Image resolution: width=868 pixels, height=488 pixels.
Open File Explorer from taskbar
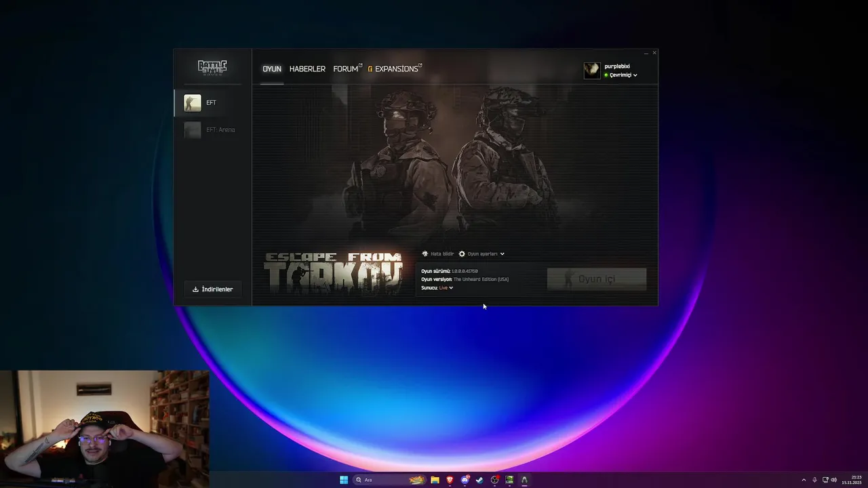pyautogui.click(x=435, y=480)
